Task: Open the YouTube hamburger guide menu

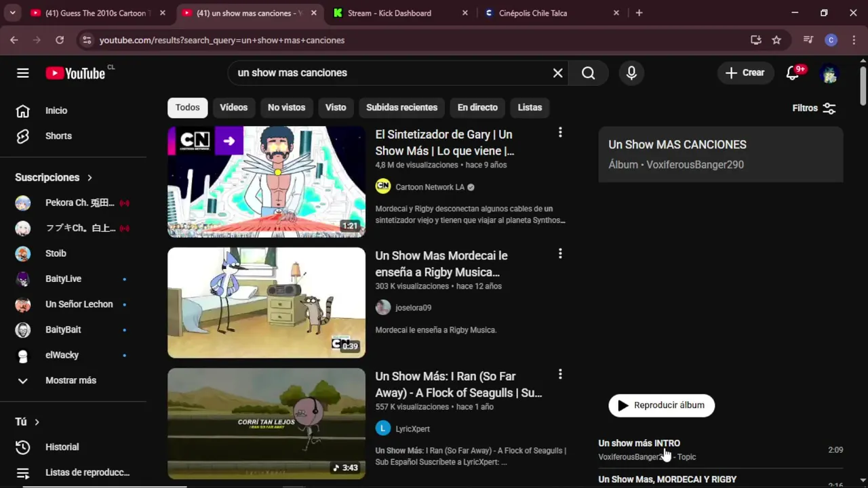Action: click(x=23, y=73)
